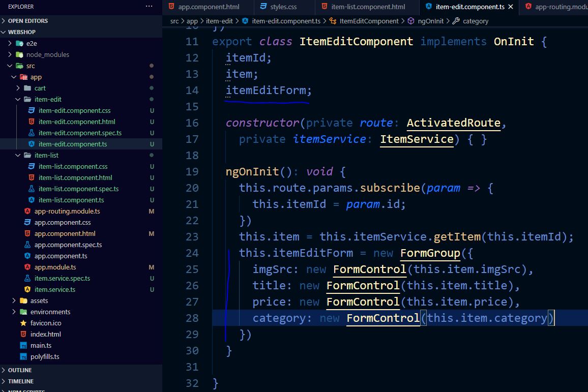This screenshot has width=588, height=392.
Task: Click the HTML icon on the app.component.html tab
Action: point(170,7)
